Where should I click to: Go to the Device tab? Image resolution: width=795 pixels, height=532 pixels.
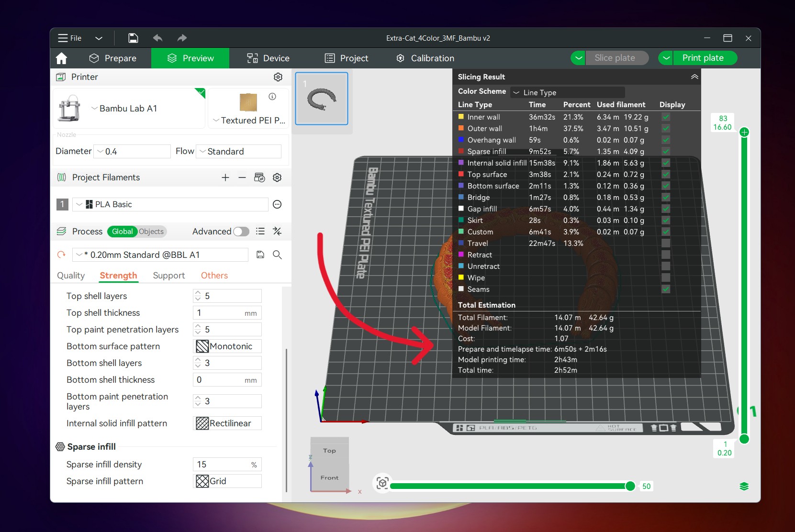268,58
